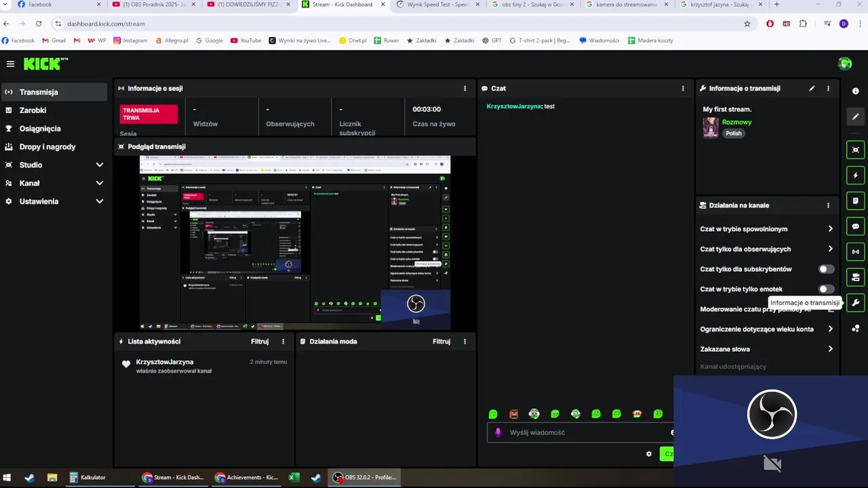Select Transmisja in left sidebar

pos(54,92)
